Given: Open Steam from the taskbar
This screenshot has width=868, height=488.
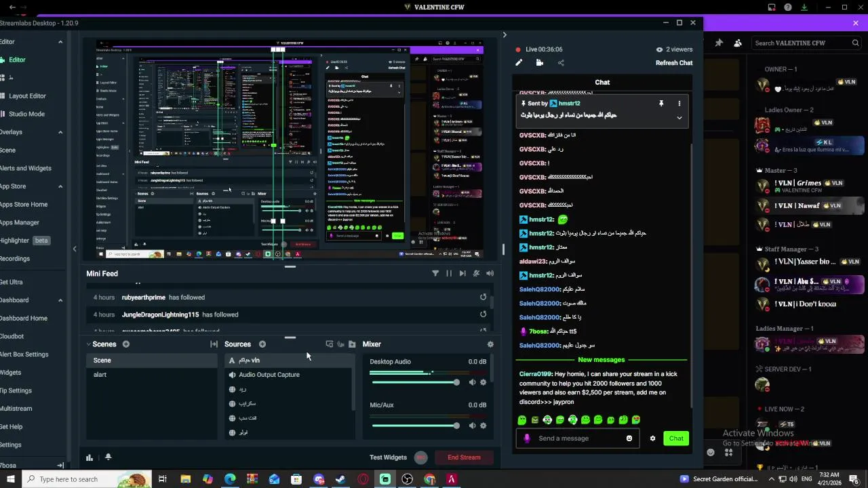Looking at the screenshot, I should click(340, 479).
